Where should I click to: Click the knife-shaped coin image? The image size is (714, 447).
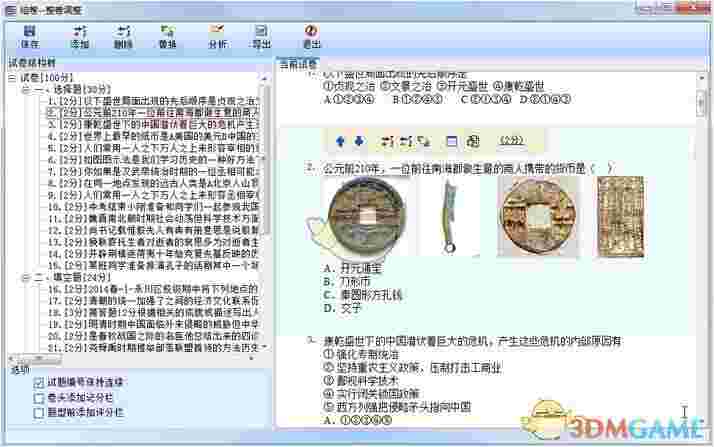(449, 217)
